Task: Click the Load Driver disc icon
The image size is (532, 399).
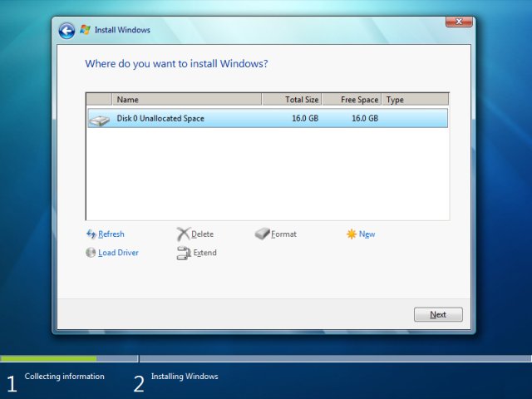Action: (x=91, y=253)
